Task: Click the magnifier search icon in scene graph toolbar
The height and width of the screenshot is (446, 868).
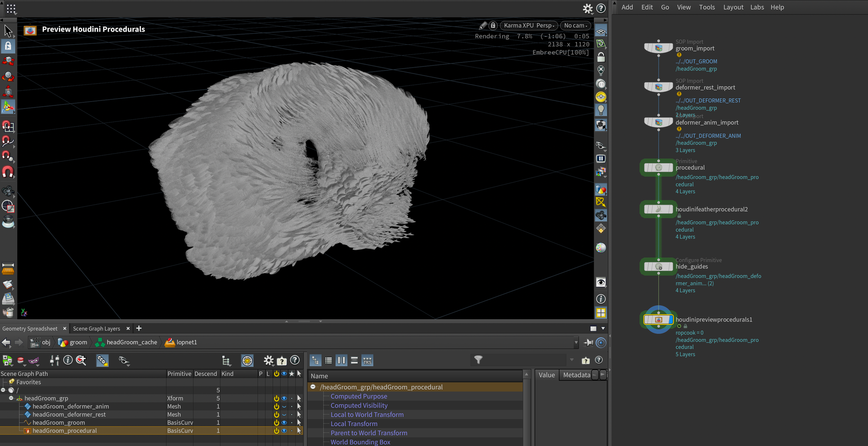Action: [81, 360]
